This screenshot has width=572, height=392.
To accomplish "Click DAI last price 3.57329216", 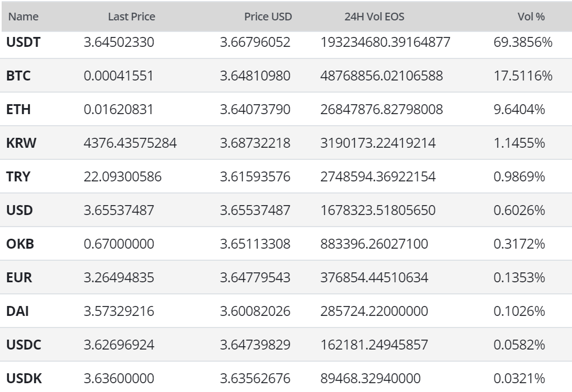I will pos(119,312).
